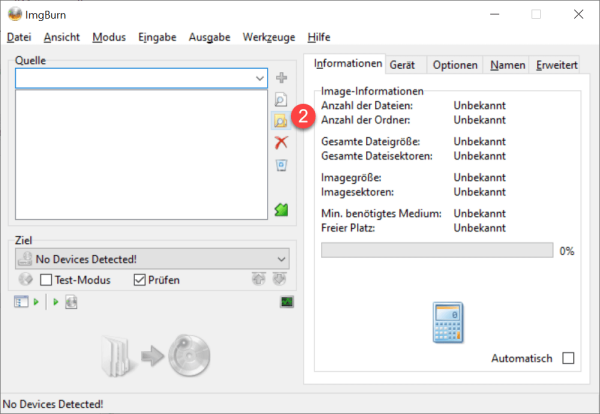Click the first green play arrow
The width and height of the screenshot is (600, 414).
(36, 302)
